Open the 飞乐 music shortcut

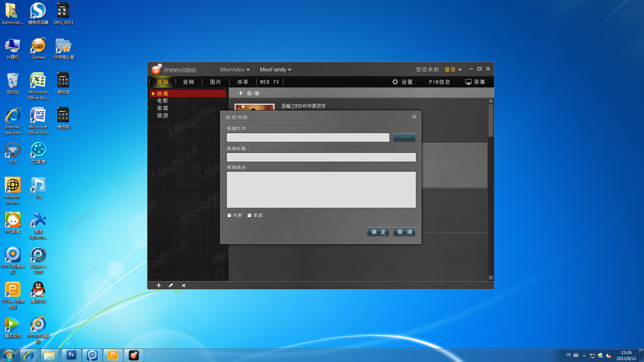[38, 188]
